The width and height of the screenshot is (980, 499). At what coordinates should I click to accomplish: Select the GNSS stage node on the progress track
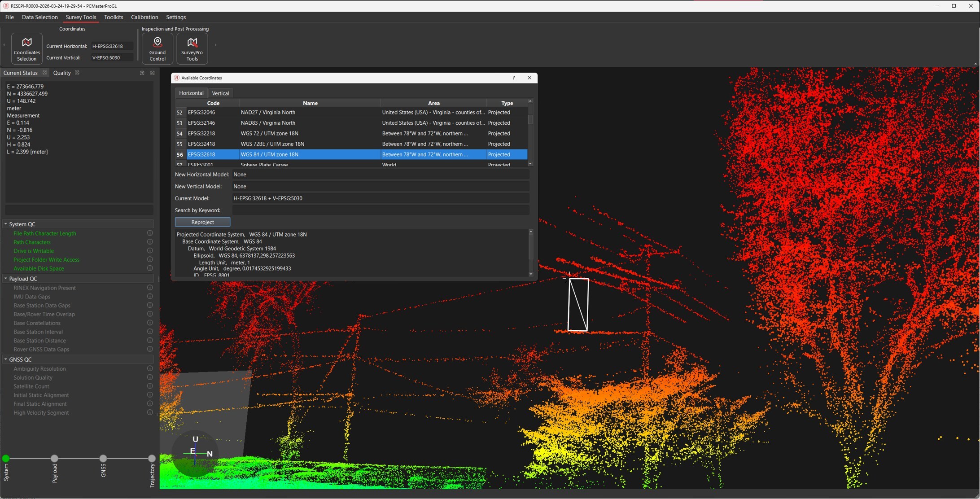point(103,458)
